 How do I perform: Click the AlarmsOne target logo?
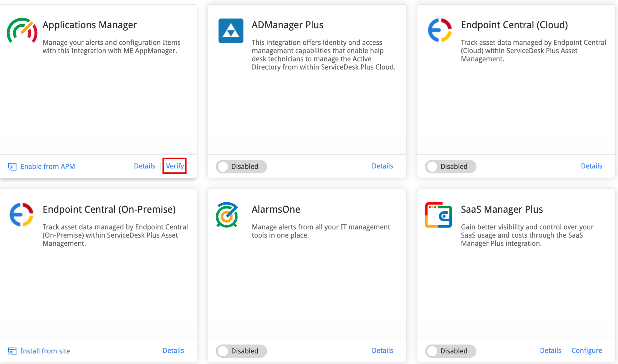pos(227,215)
